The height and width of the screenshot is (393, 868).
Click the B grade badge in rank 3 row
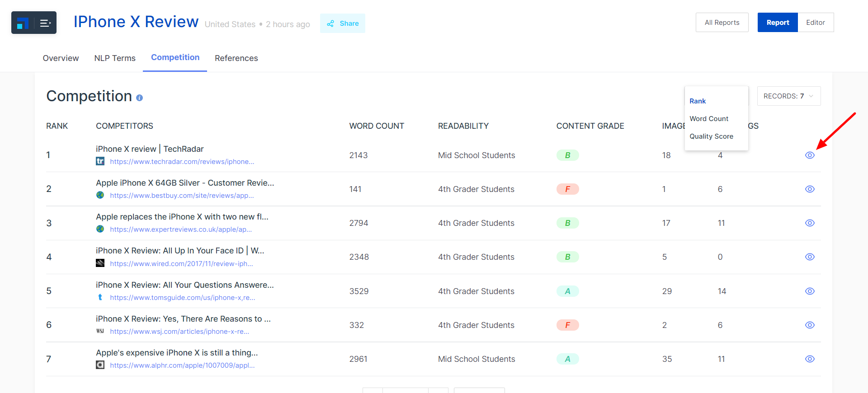click(567, 223)
